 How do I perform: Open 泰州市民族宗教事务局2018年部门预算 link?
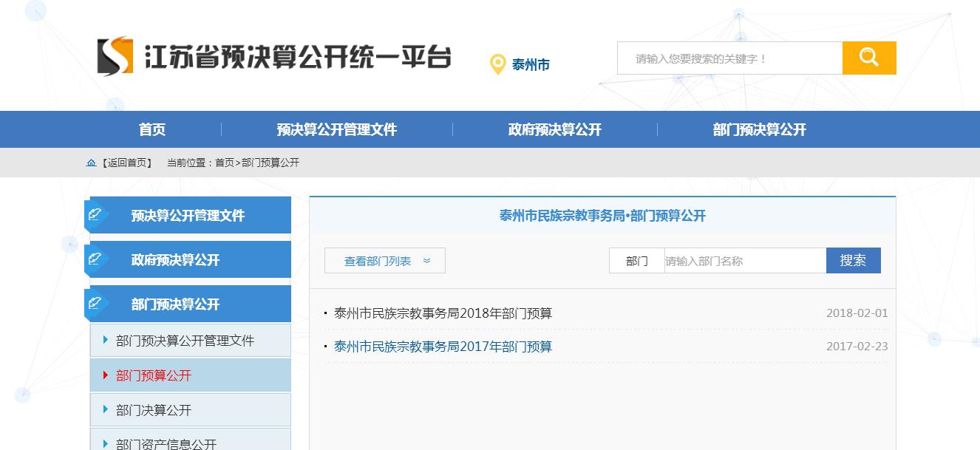443,313
